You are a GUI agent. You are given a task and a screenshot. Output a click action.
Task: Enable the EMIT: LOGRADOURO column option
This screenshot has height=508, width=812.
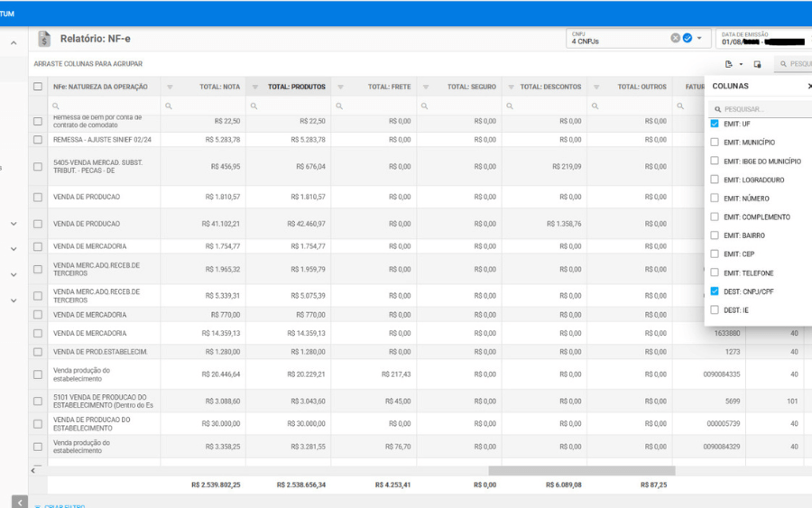715,180
